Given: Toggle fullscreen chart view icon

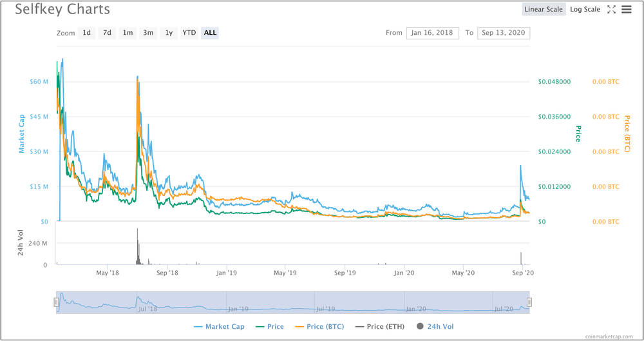Looking at the screenshot, I should click(611, 10).
